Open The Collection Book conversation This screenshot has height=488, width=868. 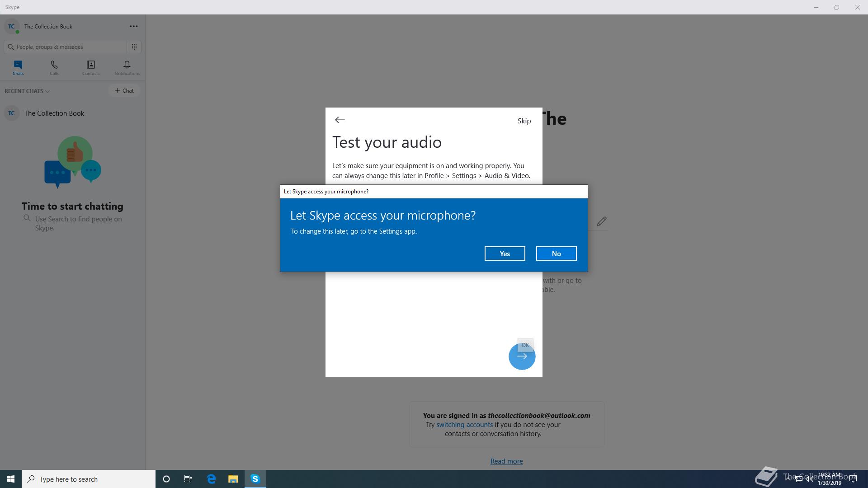[72, 113]
